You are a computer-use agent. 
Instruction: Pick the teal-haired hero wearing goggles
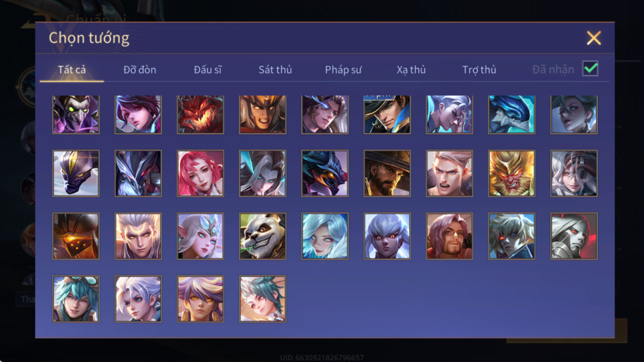[x=76, y=299]
